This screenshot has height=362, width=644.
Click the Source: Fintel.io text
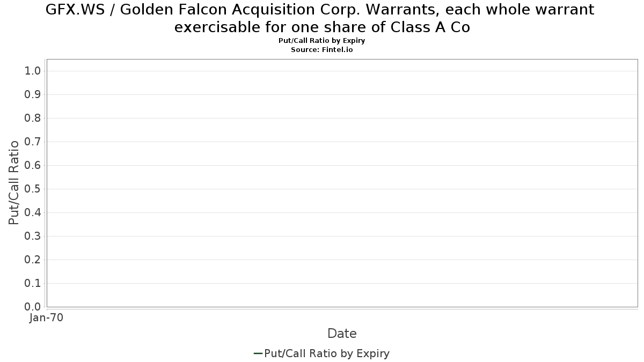pos(322,49)
